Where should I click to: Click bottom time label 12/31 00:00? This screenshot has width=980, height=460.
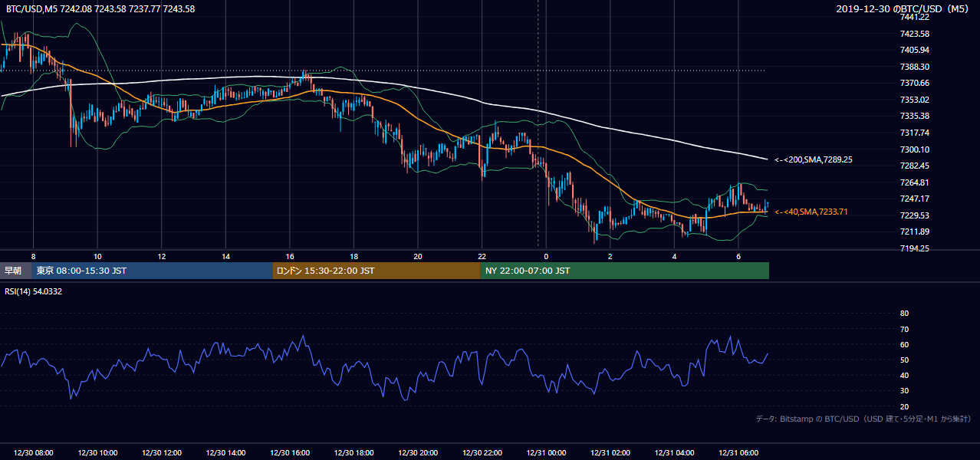[547, 453]
